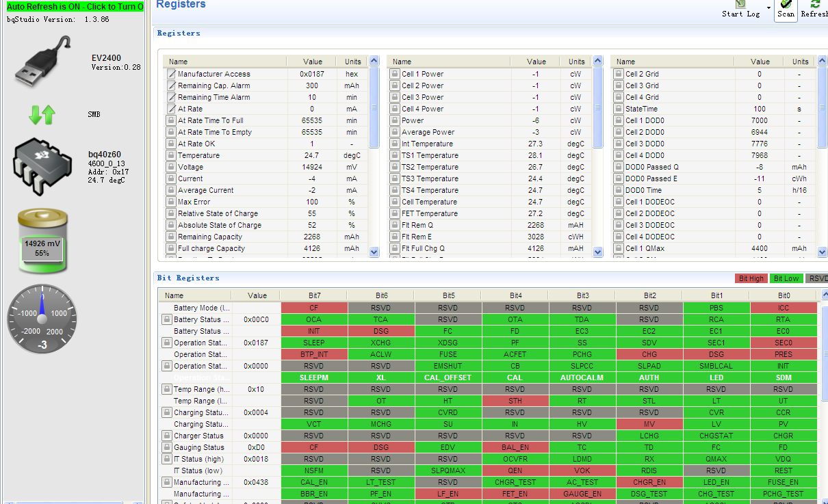Click the lock icon beside Relative State of Charge
828x504 pixels.
(x=171, y=213)
